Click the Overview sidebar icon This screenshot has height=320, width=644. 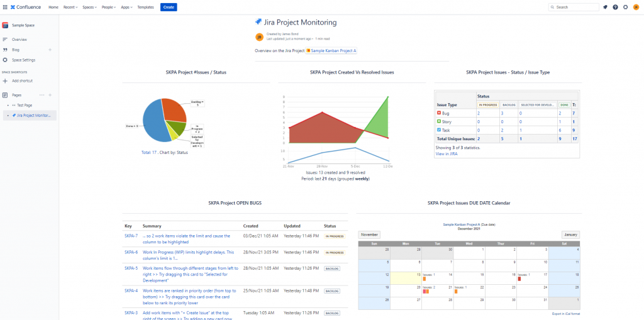[5, 40]
